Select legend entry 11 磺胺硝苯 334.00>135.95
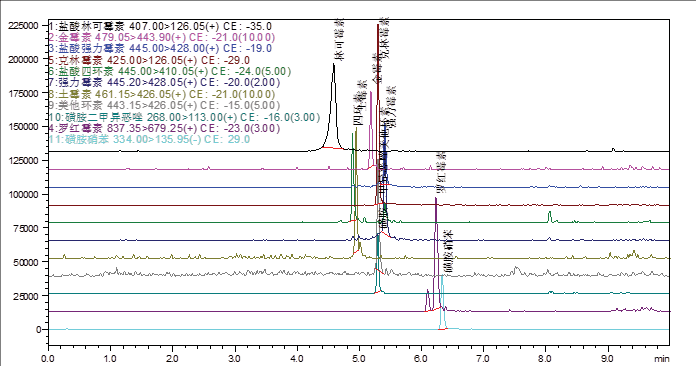 click(149, 139)
